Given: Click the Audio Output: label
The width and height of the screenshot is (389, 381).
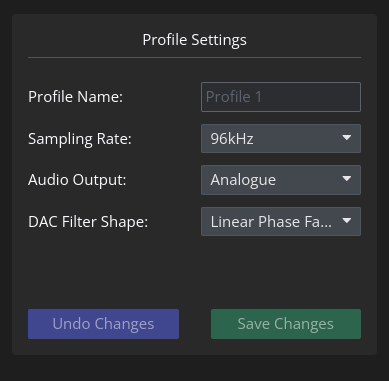Looking at the screenshot, I should [x=77, y=180].
